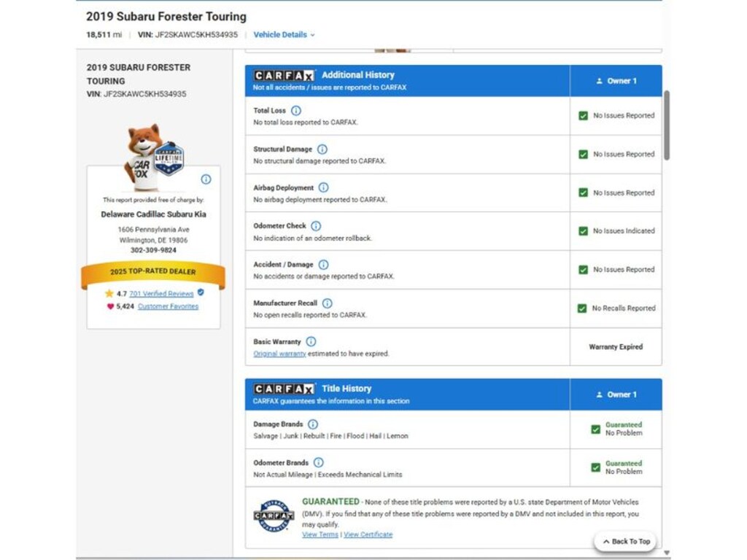
Task: Click Odometer Check green checkmark
Action: (583, 231)
